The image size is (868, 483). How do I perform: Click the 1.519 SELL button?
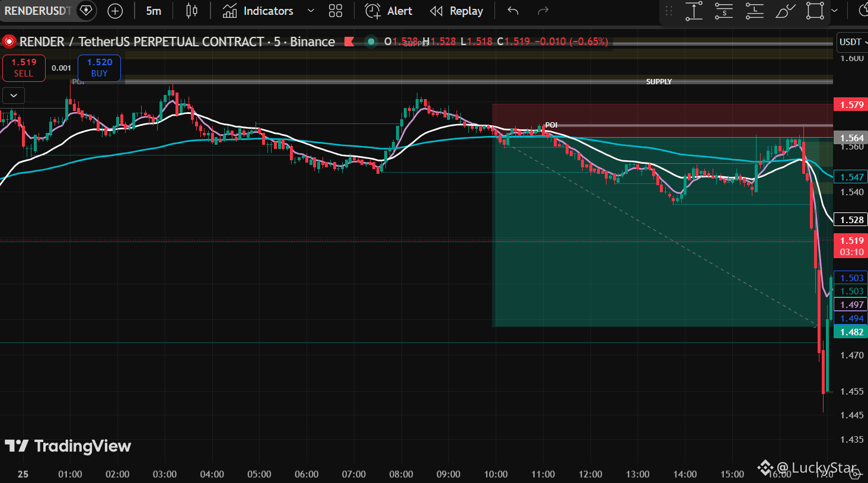coord(24,68)
